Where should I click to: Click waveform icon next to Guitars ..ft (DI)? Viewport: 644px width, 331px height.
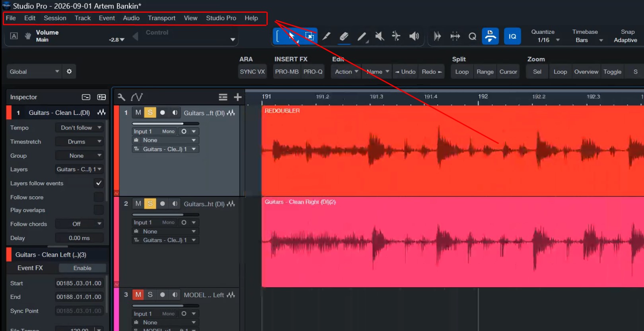[231, 113]
